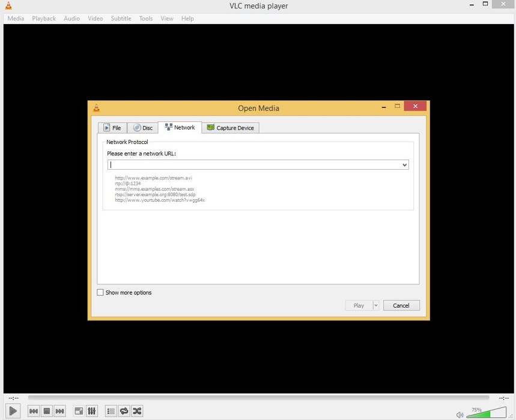Viewport: 516px width, 420px height.
Task: Stop playback with the stop icon
Action: coord(47,411)
